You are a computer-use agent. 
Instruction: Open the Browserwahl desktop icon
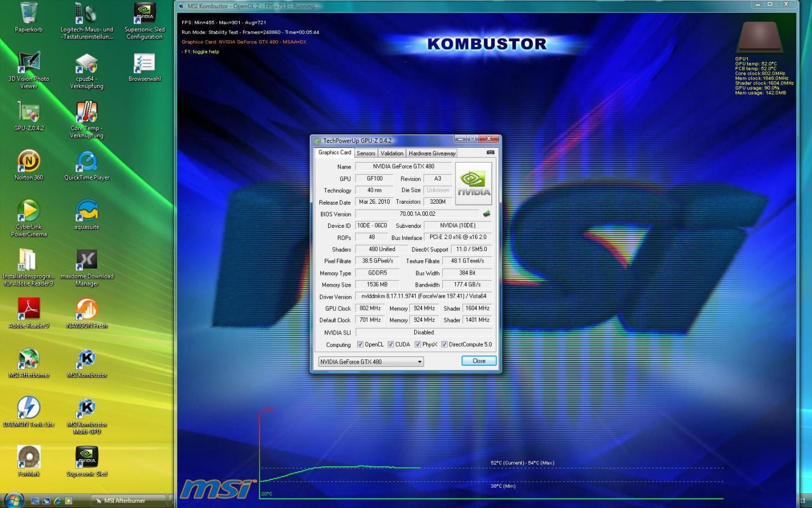click(x=144, y=66)
